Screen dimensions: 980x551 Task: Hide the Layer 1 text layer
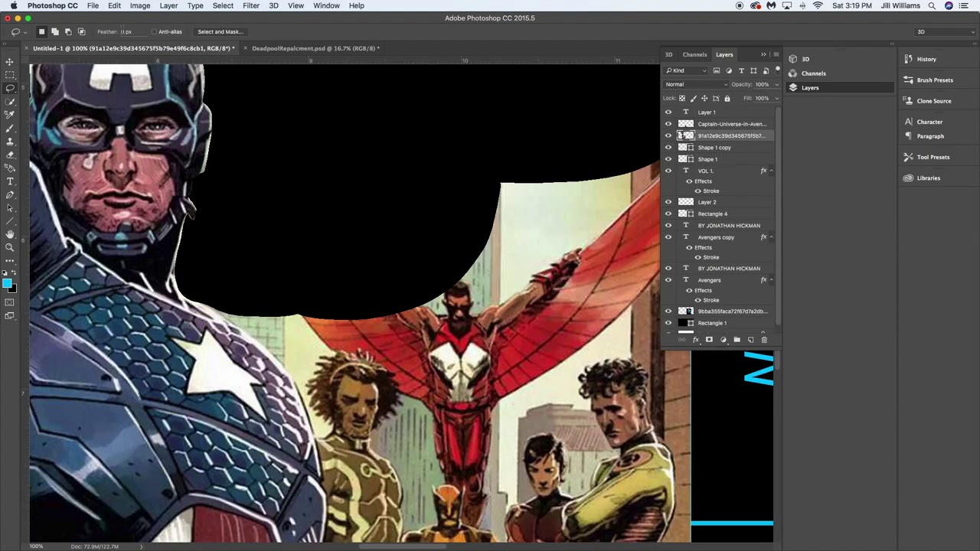pyautogui.click(x=668, y=112)
